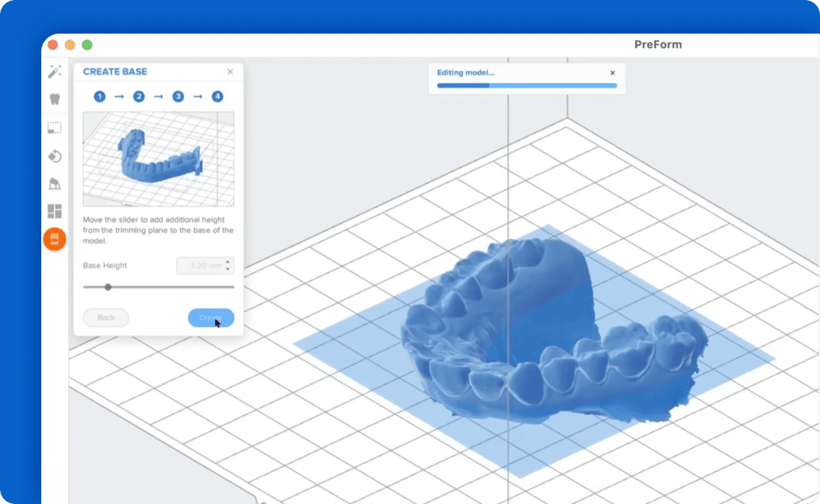Close the Create Base panel
The width and height of the screenshot is (820, 504).
(x=230, y=72)
